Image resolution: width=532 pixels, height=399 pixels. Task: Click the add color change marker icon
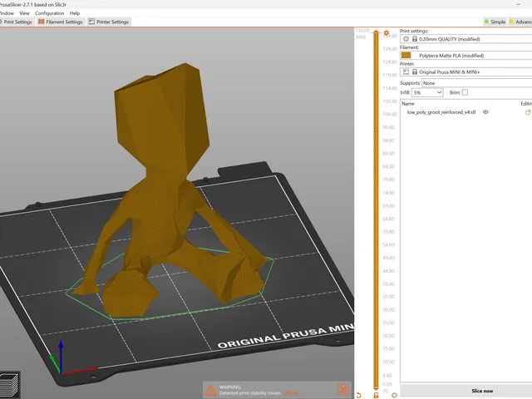(x=386, y=33)
